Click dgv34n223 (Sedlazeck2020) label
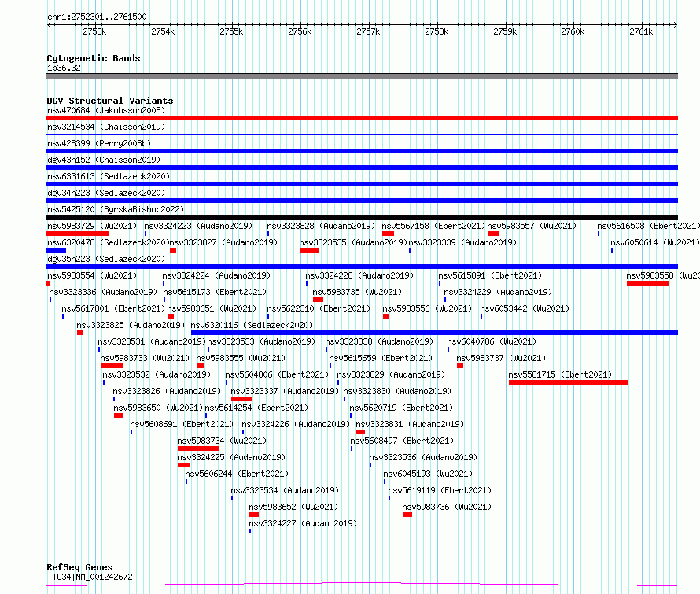700x594 pixels. (x=106, y=193)
